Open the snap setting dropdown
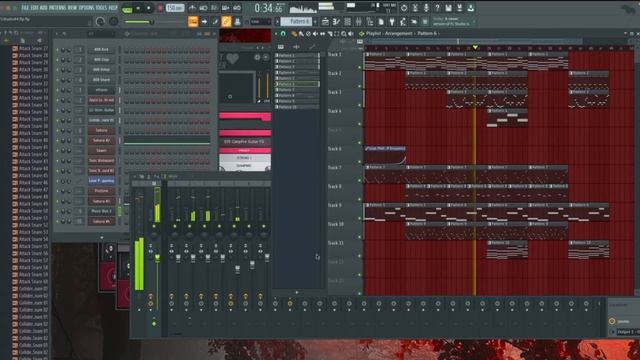The width and height of the screenshot is (640, 360). coord(260,22)
